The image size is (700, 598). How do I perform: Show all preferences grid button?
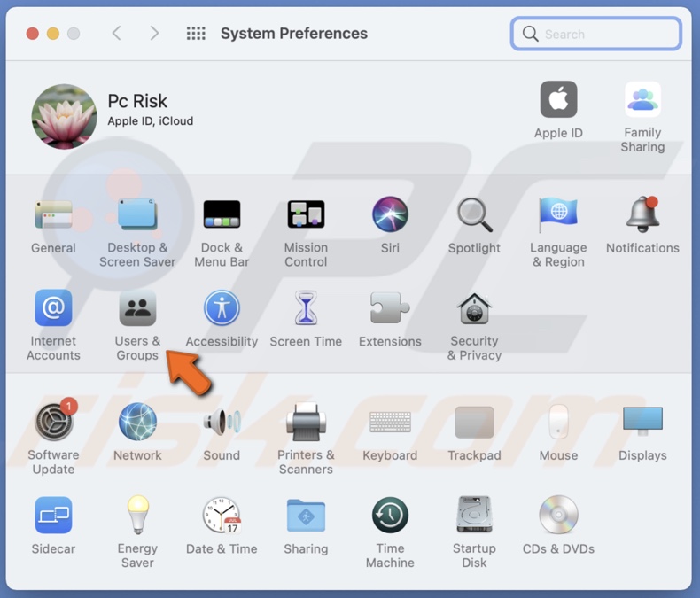pyautogui.click(x=196, y=34)
